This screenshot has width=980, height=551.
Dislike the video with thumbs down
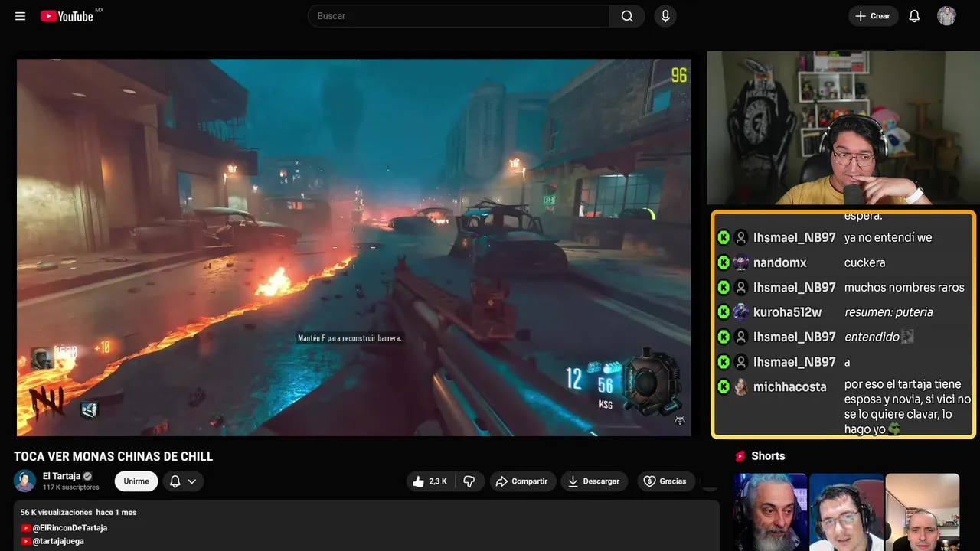click(469, 481)
